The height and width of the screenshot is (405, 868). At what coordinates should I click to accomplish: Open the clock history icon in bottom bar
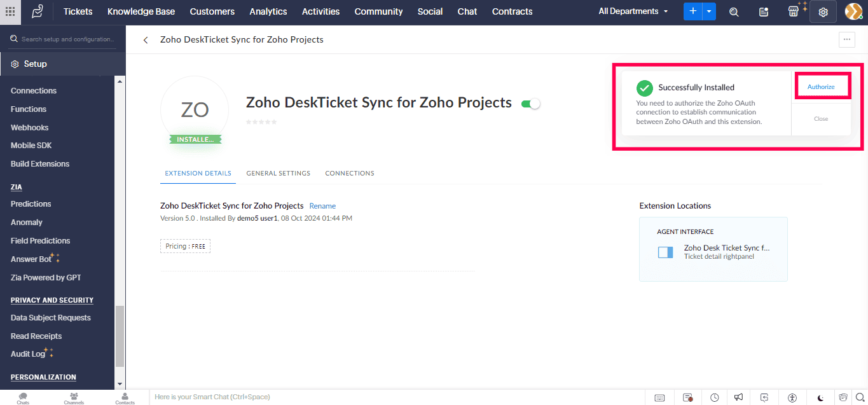[715, 398]
